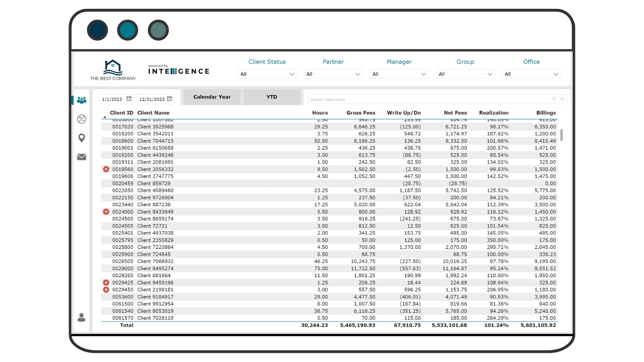Select row Client 8053019

pos(330,311)
